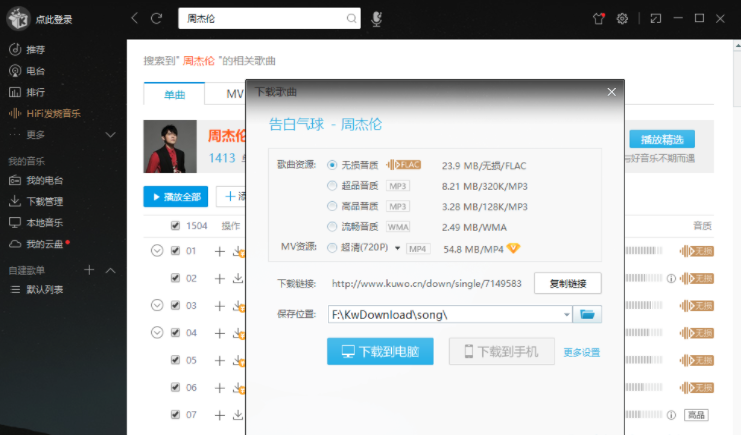
Task: Select 无损音质 FLAC radio option
Action: 332,165
